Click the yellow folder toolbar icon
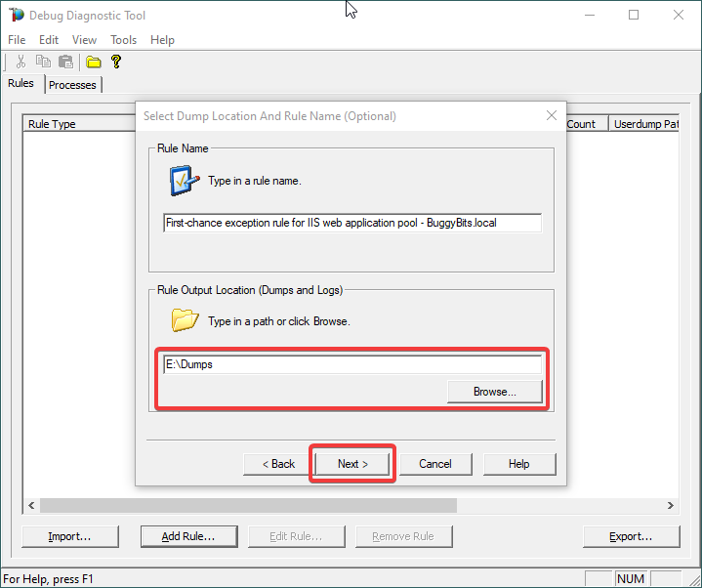 94,62
